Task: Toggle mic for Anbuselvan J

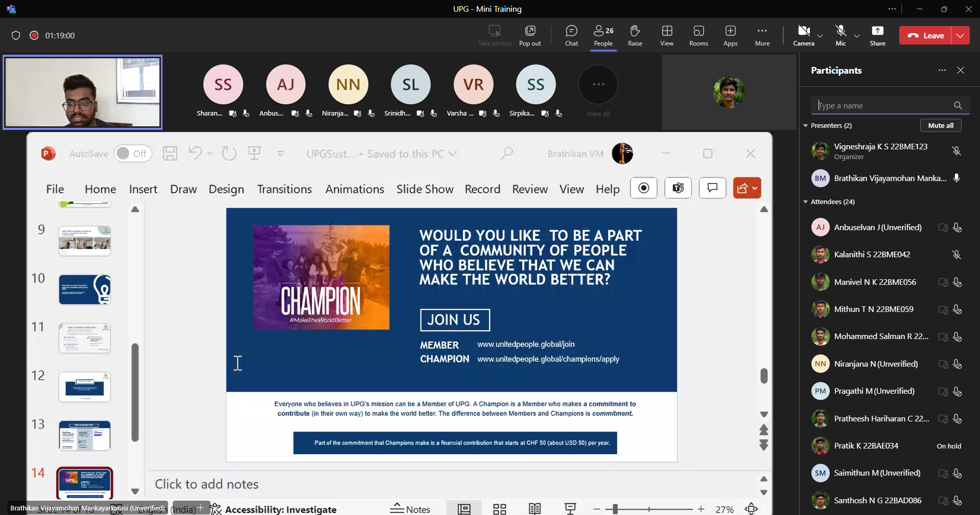Action: coord(957,228)
